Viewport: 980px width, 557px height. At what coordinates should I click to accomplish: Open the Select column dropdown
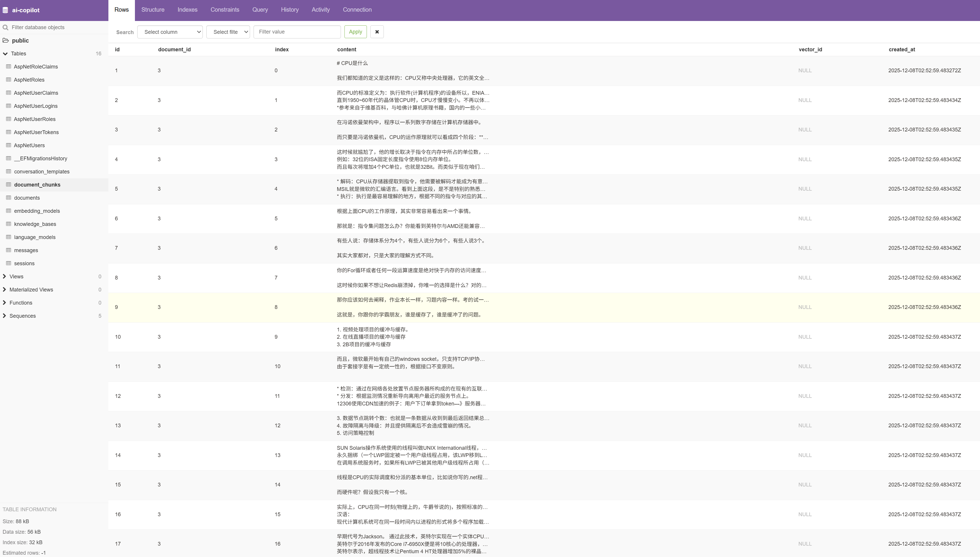pyautogui.click(x=170, y=32)
